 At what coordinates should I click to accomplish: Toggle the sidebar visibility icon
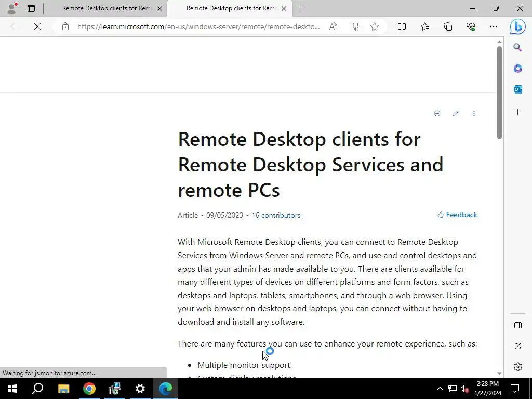tap(518, 325)
